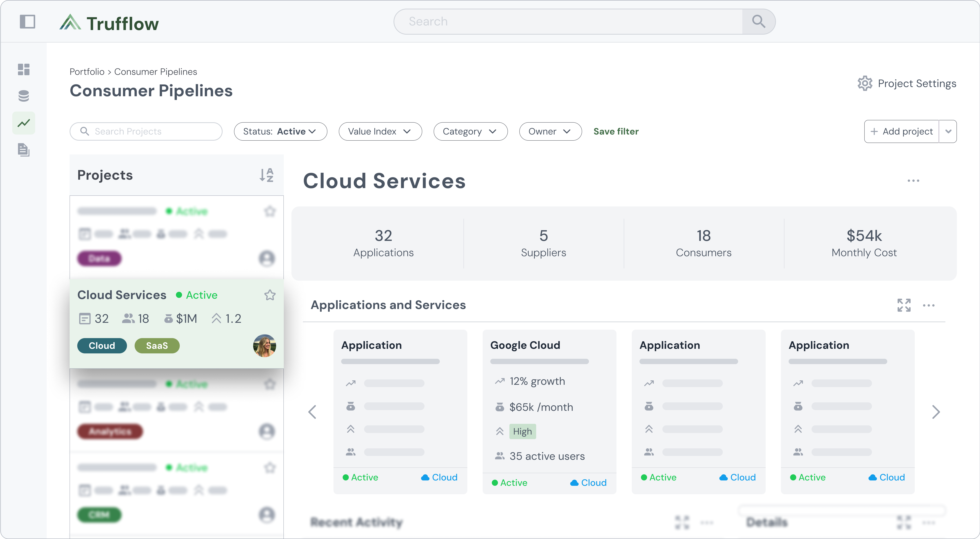Image resolution: width=980 pixels, height=539 pixels.
Task: Click 12% growth text
Action: (537, 381)
